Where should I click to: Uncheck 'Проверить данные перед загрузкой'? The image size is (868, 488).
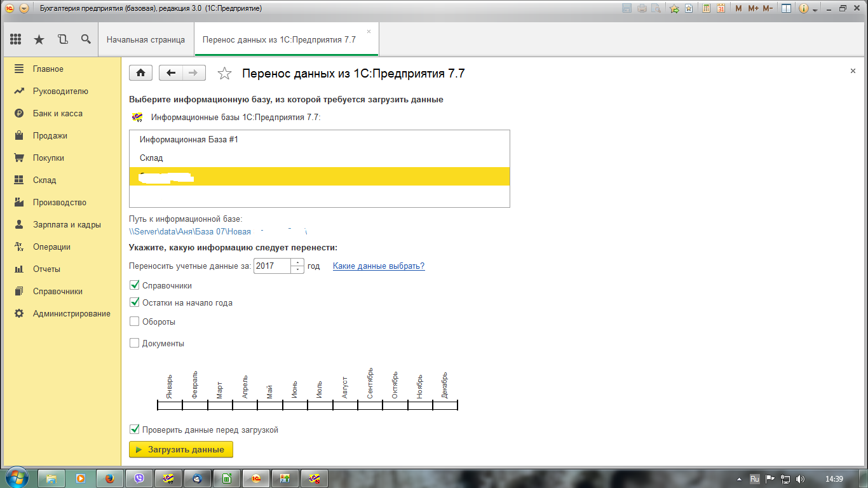[x=134, y=430]
